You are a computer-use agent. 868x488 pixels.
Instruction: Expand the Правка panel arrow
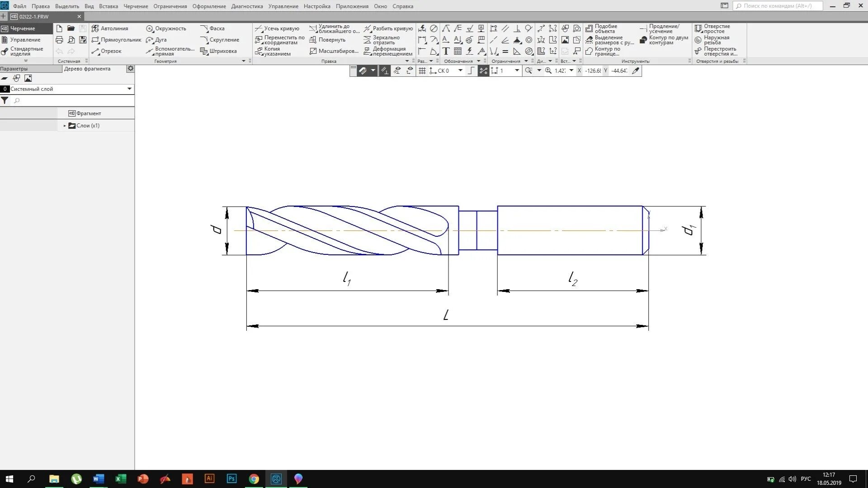407,61
